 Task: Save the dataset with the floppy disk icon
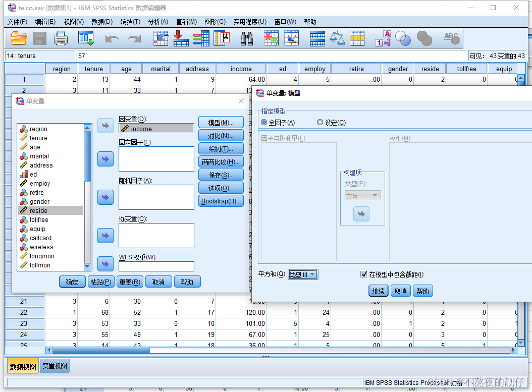coord(40,38)
